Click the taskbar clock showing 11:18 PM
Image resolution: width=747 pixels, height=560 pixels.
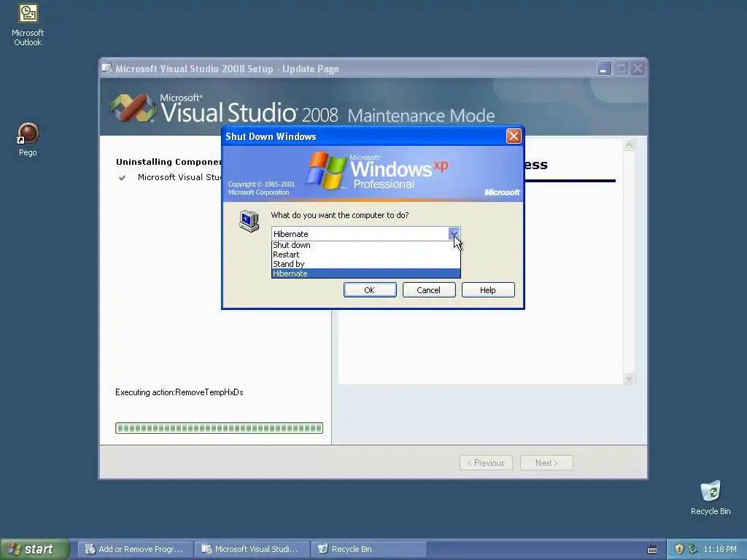point(720,549)
